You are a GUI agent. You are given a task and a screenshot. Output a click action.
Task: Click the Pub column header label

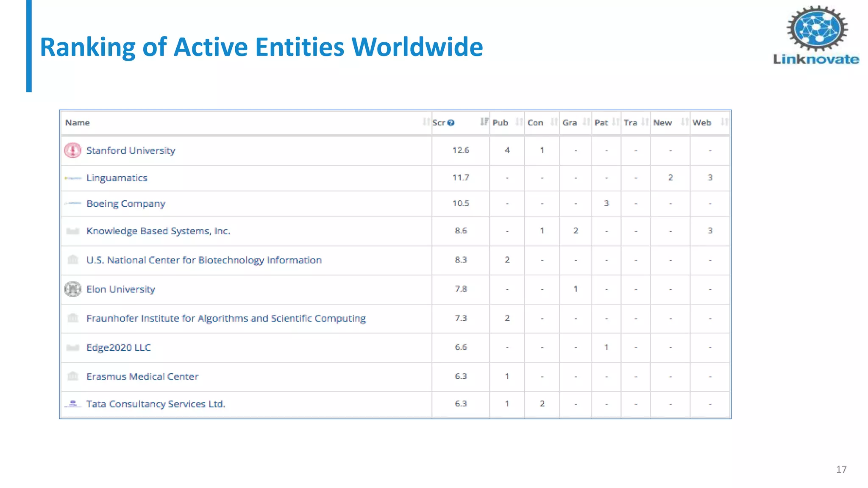tap(500, 122)
